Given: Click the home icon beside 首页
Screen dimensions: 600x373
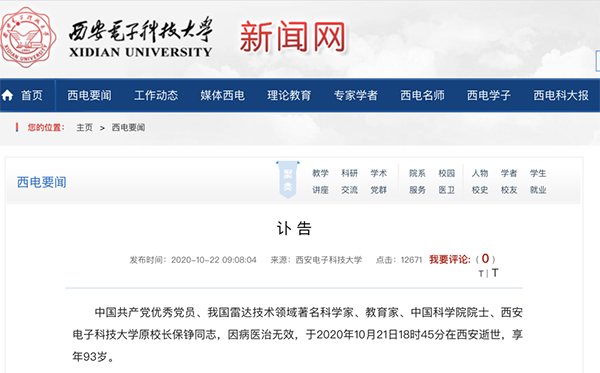Looking at the screenshot, I should (7, 95).
